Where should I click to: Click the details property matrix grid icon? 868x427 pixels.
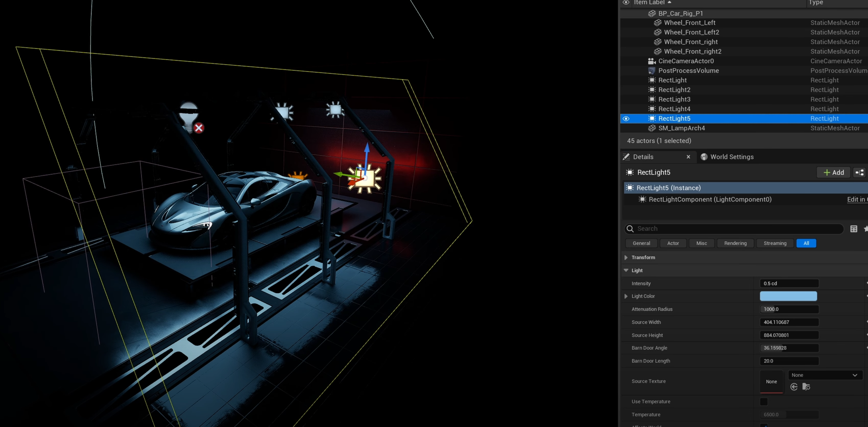click(x=853, y=229)
